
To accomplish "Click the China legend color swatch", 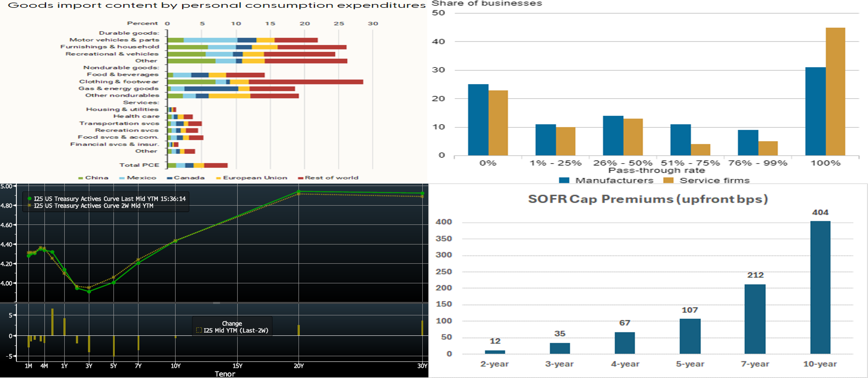I will [x=80, y=178].
